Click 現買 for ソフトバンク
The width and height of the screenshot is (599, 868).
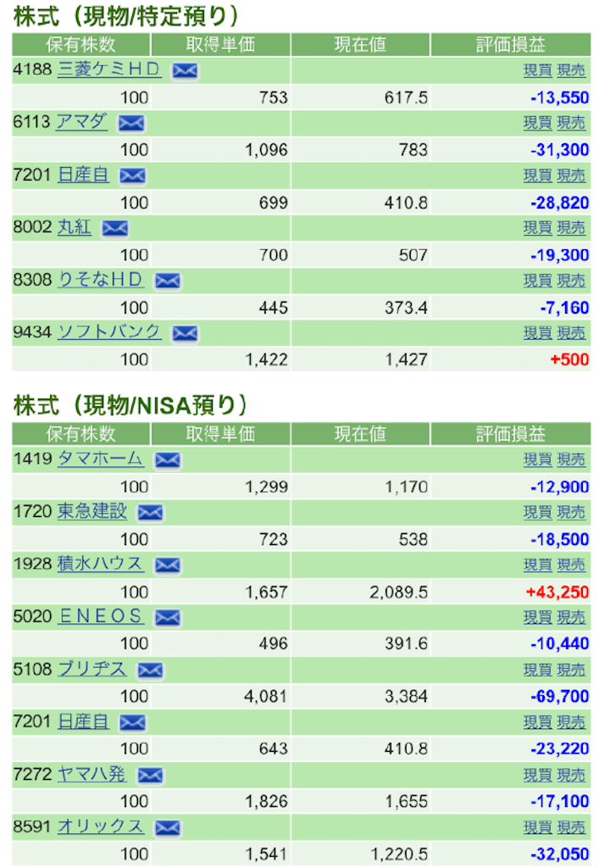point(538,333)
